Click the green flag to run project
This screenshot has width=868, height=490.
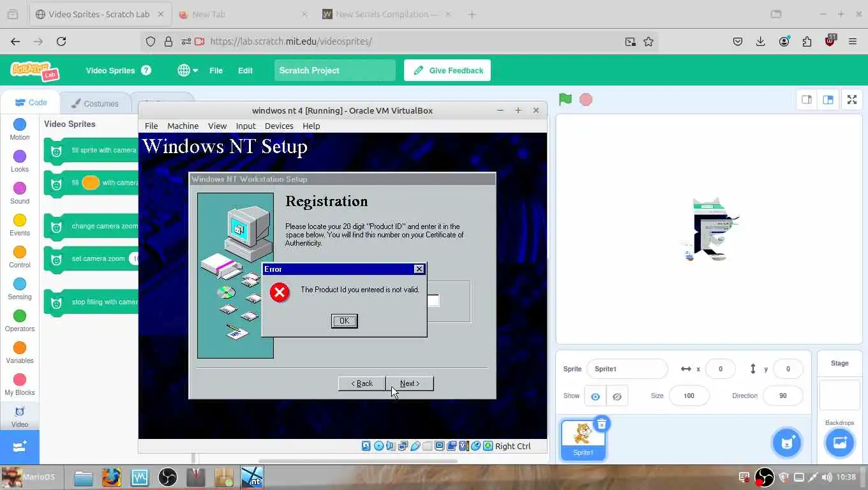565,100
